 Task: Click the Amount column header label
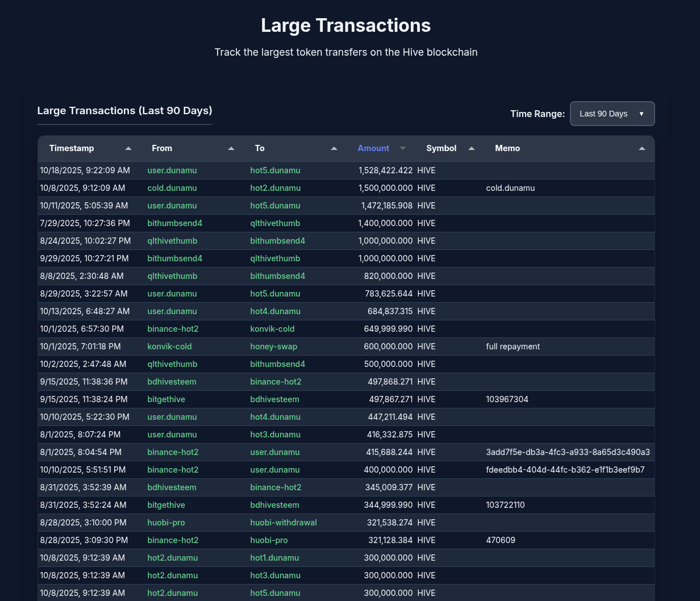point(373,148)
